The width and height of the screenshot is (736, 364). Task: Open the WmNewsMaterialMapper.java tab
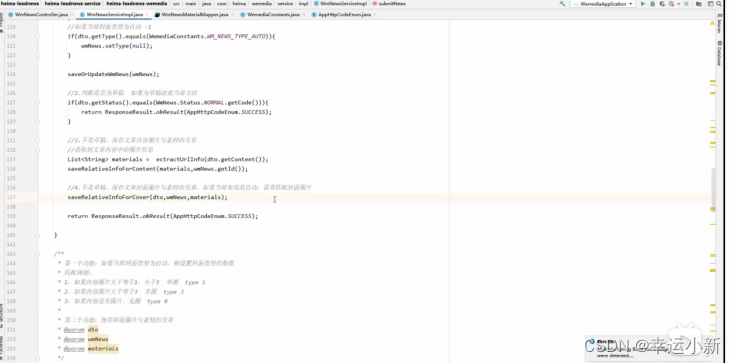(x=194, y=15)
